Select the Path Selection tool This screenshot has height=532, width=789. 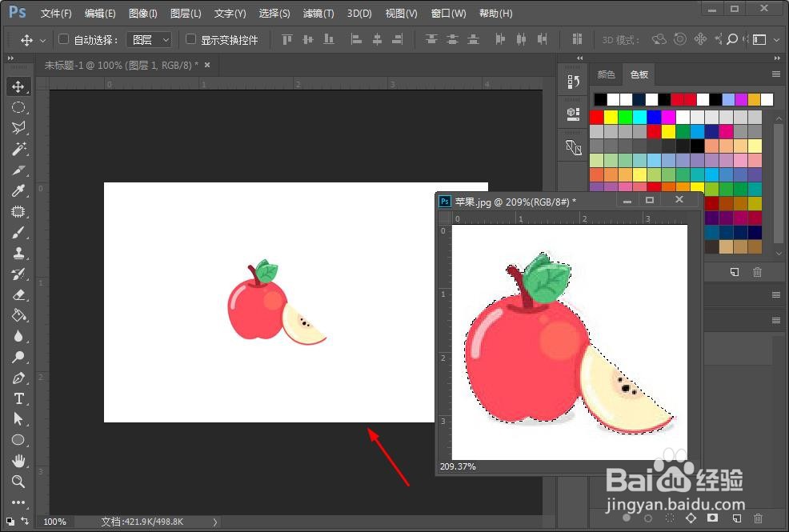click(x=18, y=419)
